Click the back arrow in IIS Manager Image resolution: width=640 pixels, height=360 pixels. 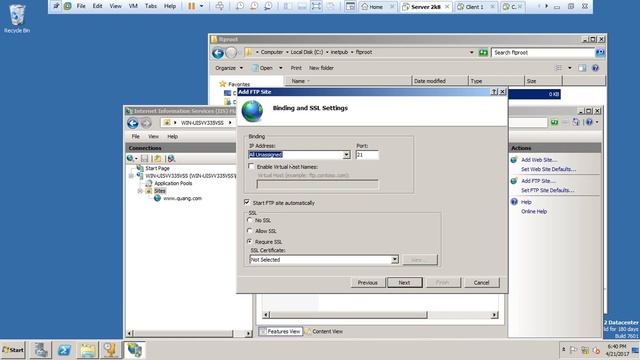tap(133, 123)
